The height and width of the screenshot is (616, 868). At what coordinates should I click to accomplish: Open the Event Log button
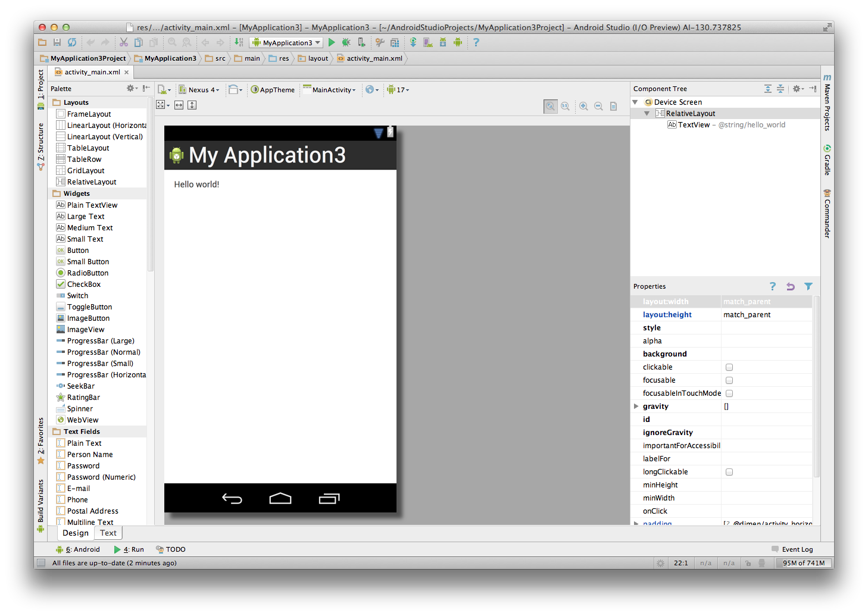point(792,549)
